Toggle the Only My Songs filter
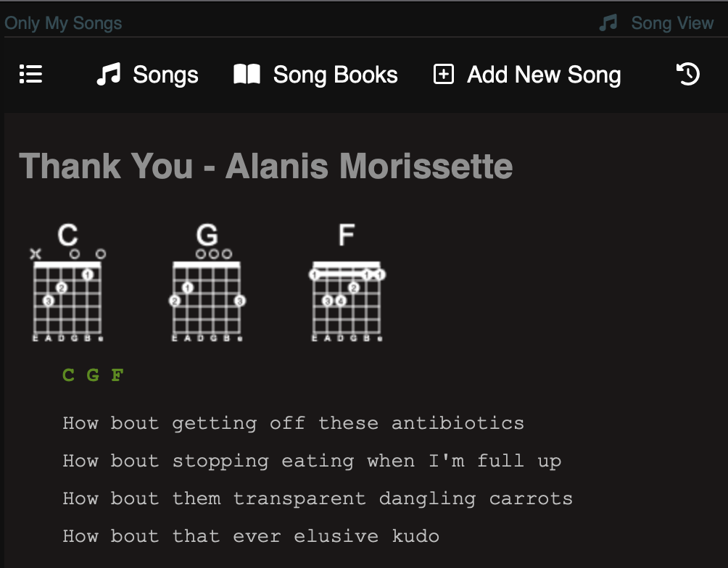Viewport: 728px width, 568px height. [x=63, y=23]
